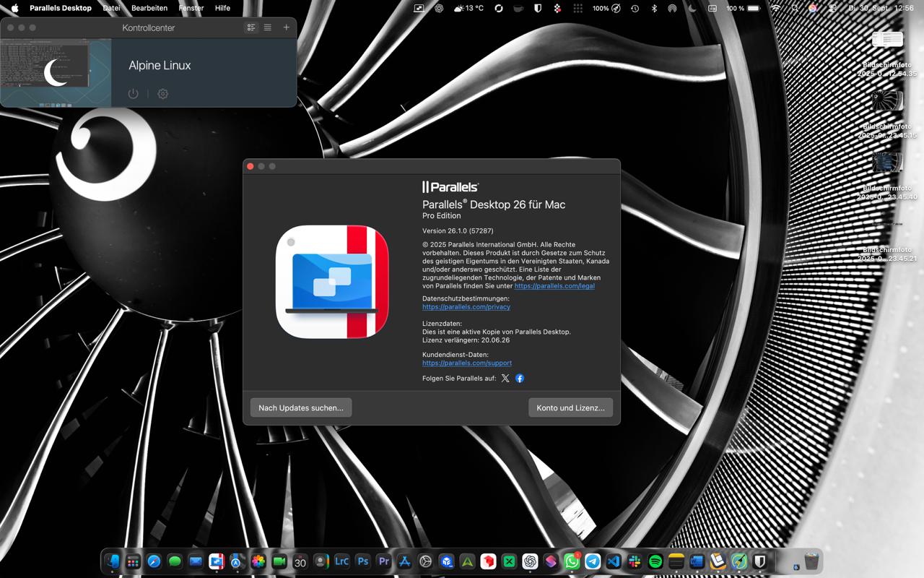The width and height of the screenshot is (924, 578).
Task: Open ChatGPT app in the Dock
Action: (530, 561)
